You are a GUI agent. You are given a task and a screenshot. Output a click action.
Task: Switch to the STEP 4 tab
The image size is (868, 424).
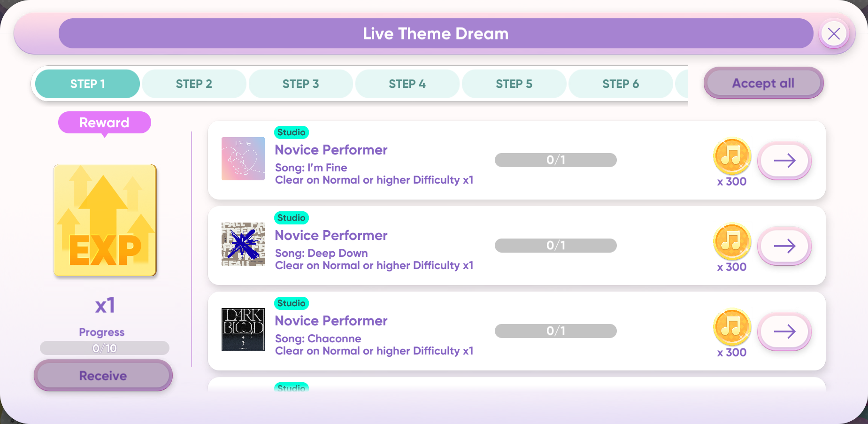click(407, 84)
